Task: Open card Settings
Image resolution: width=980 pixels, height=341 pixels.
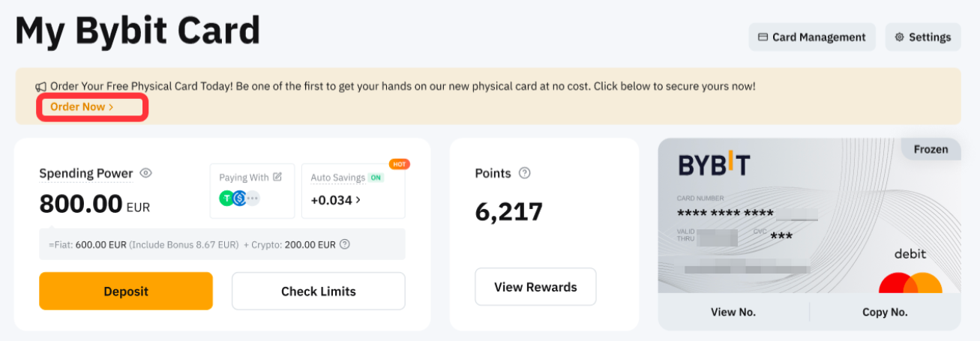Action: click(923, 37)
